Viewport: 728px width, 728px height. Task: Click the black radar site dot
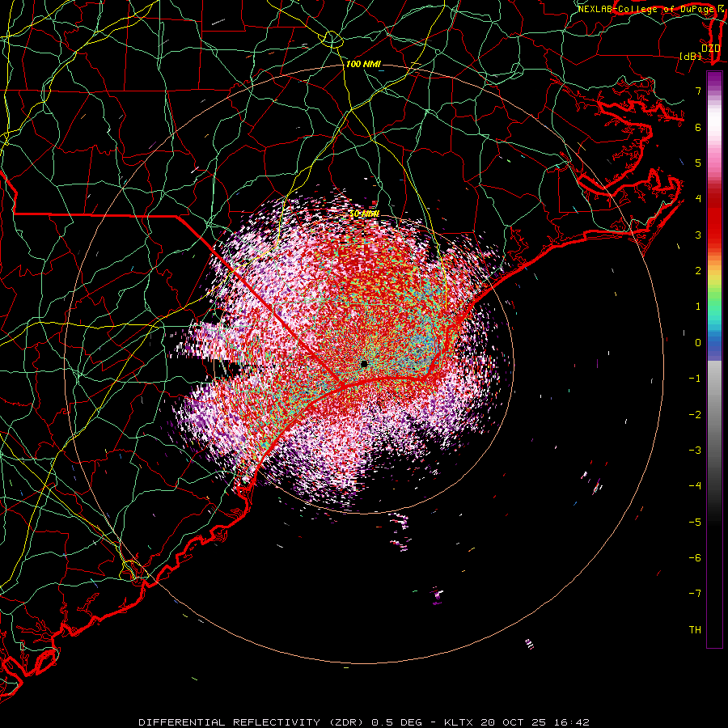pos(364,363)
